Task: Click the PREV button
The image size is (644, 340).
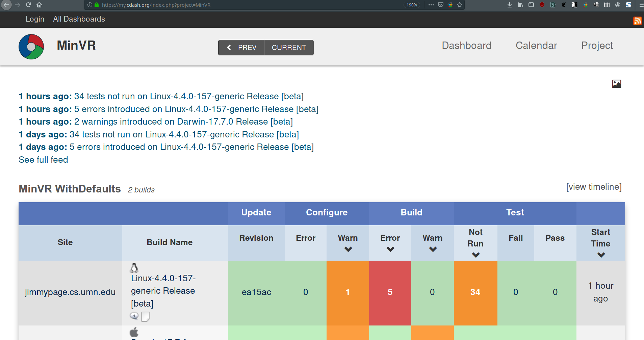Action: tap(241, 48)
